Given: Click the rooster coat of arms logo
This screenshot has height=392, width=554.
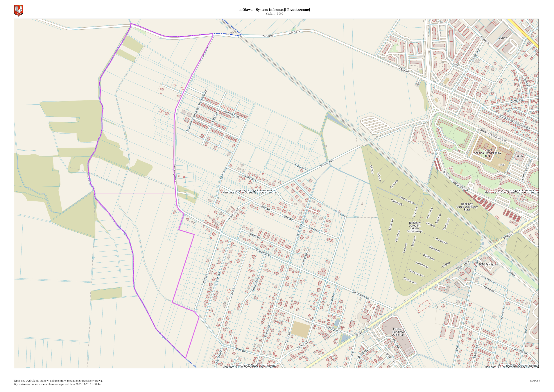Looking at the screenshot, I should (19, 11).
